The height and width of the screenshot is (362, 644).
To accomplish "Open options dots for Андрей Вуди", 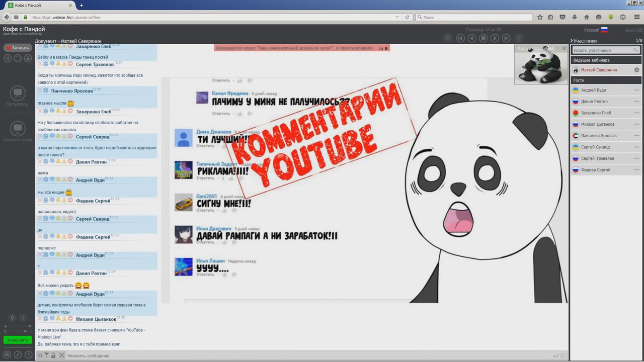I will [x=636, y=90].
